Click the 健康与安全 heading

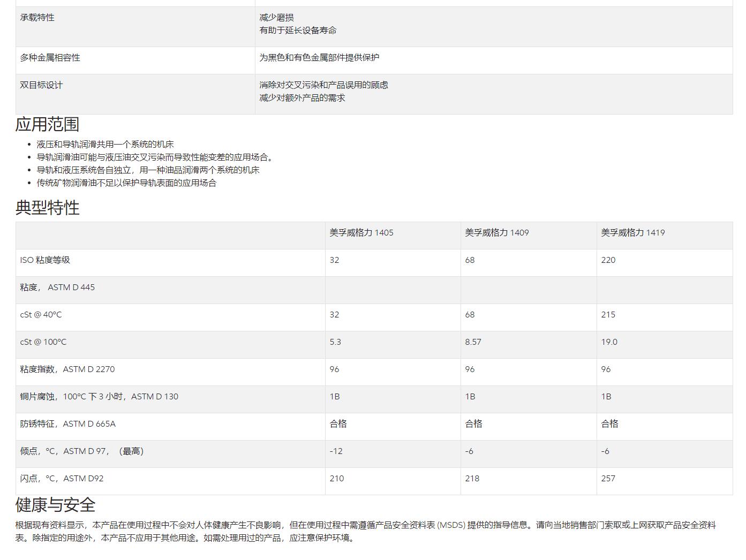(55, 505)
